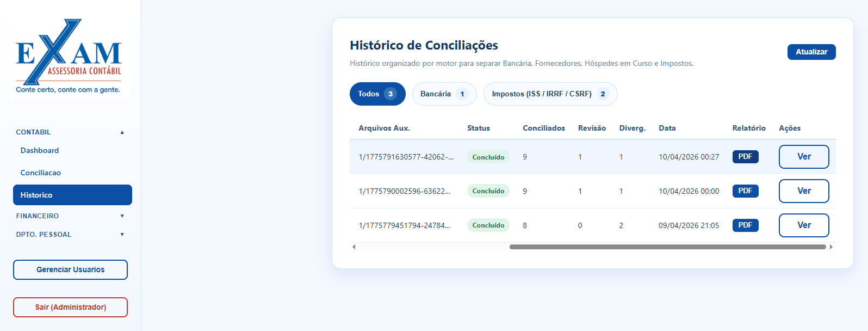This screenshot has width=868, height=331.
Task: Click the count badge 2 on Impostos
Action: pos(603,94)
